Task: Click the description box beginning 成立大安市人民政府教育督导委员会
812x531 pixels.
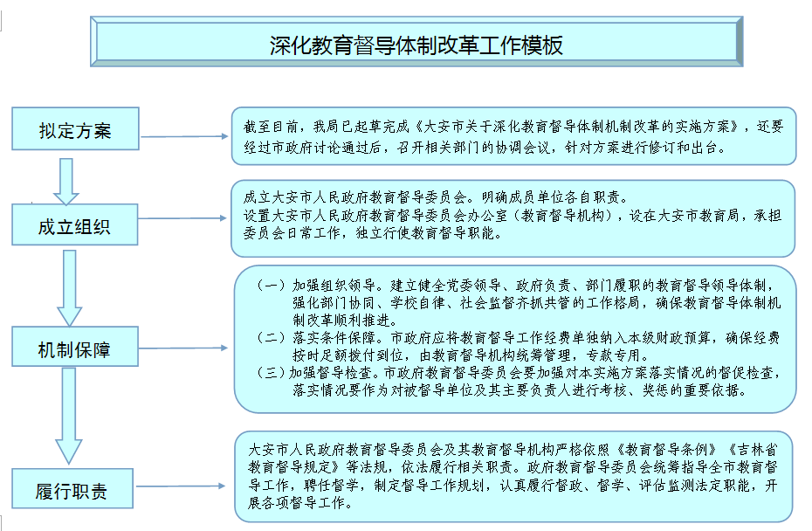Action: 513,218
